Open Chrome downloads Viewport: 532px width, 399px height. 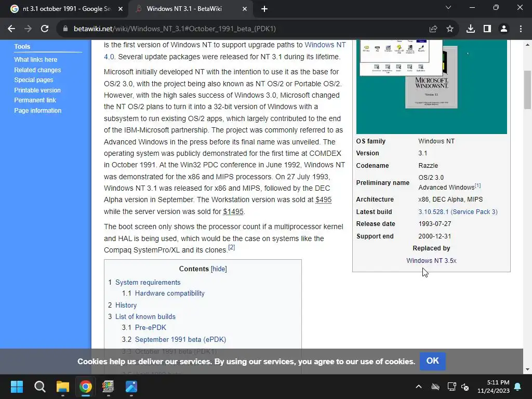tap(471, 29)
